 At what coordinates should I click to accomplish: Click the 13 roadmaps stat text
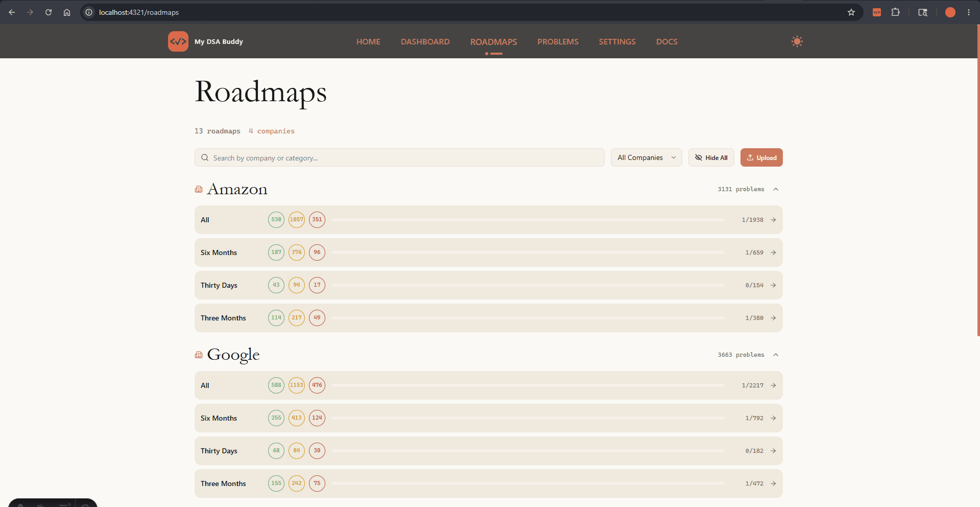point(218,131)
